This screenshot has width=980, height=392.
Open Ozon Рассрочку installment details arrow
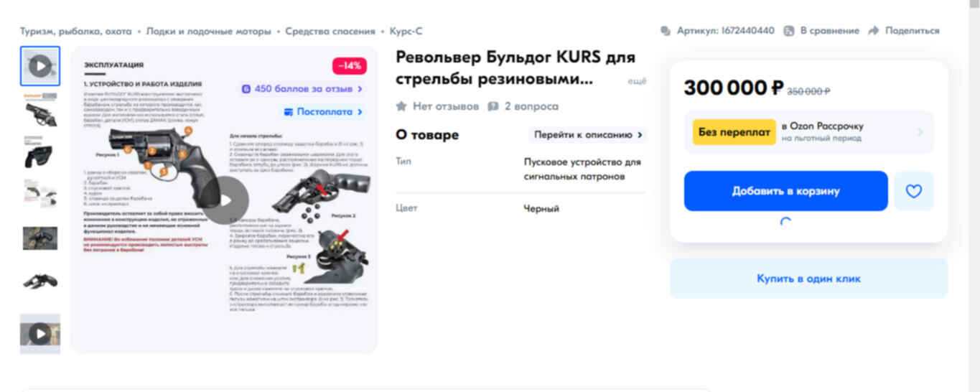(x=920, y=132)
